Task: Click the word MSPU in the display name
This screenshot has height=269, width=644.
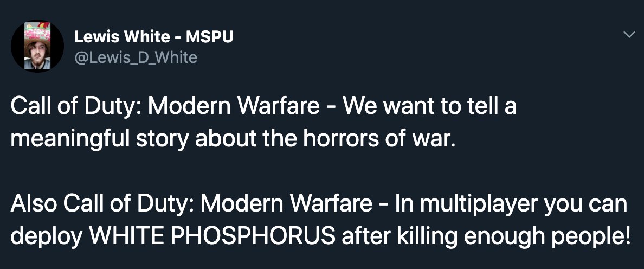Action: (209, 37)
